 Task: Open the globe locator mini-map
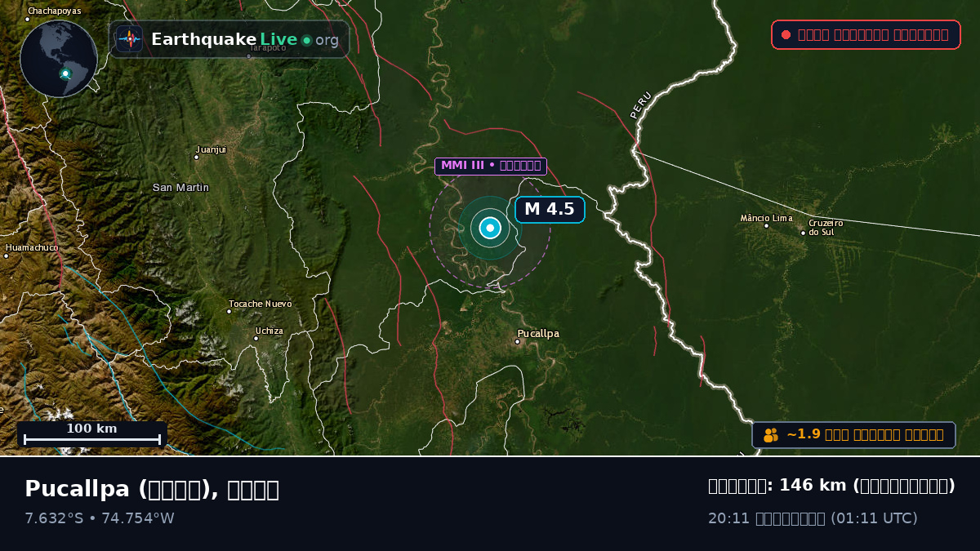[x=59, y=59]
